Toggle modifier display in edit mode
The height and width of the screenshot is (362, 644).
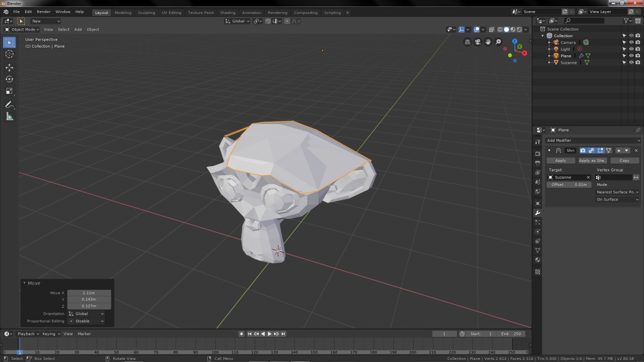click(600, 150)
